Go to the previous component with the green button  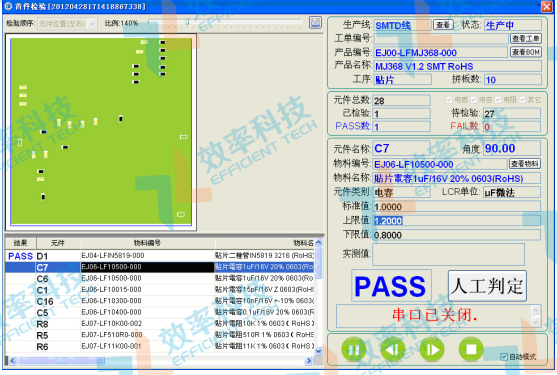pos(393,350)
